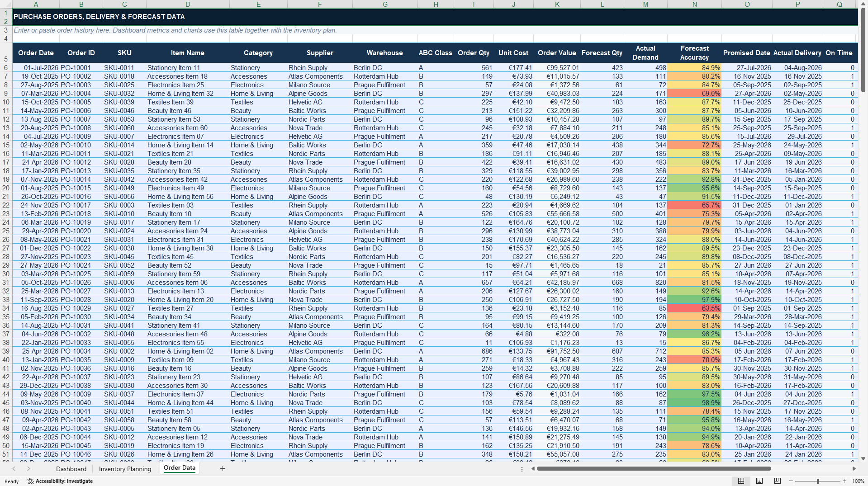Select the cell PO-10001

pos(81,68)
